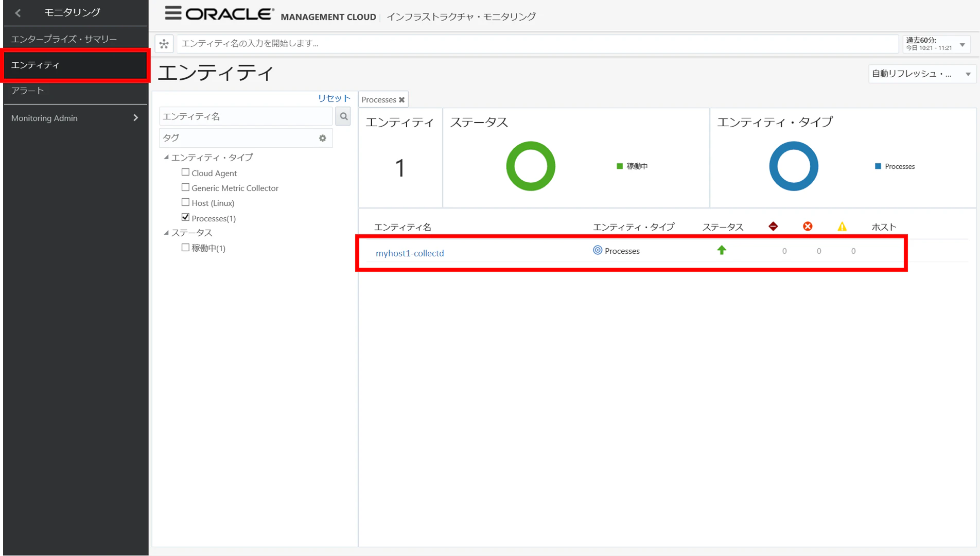Click the blue entity type donut chart
980x556 pixels.
click(x=793, y=166)
